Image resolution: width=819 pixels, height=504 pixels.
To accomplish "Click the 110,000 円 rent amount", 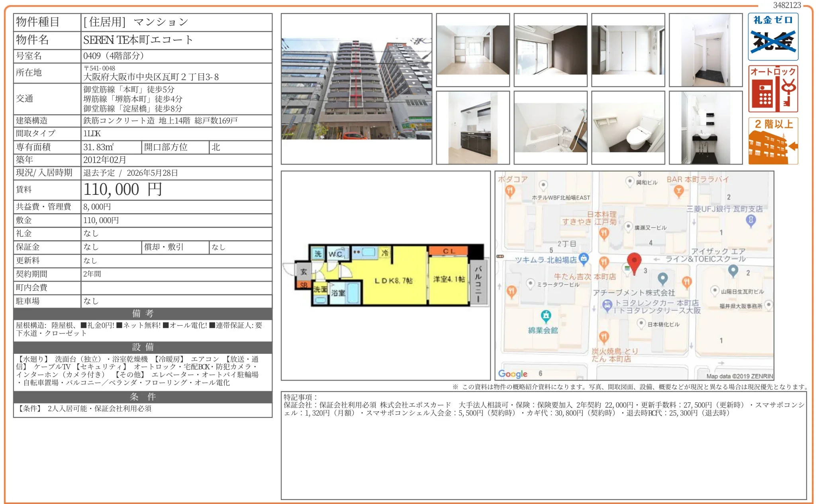I will (123, 190).
